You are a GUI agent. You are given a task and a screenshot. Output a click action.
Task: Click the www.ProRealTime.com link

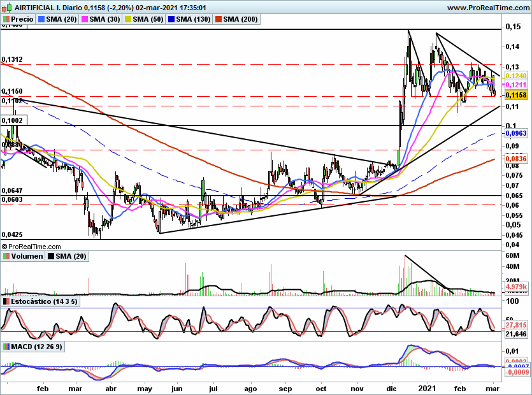coord(487,7)
